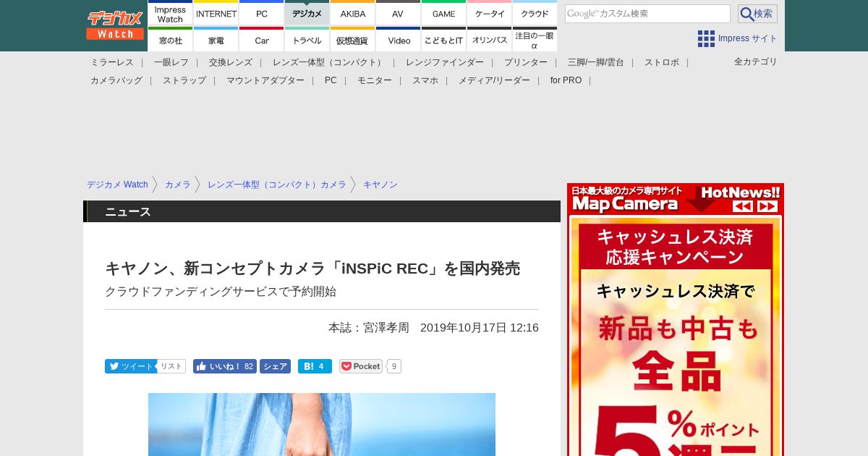Viewport: 868px width, 456px height.
Task: Open the こどもとIT tab
Action: [x=444, y=40]
